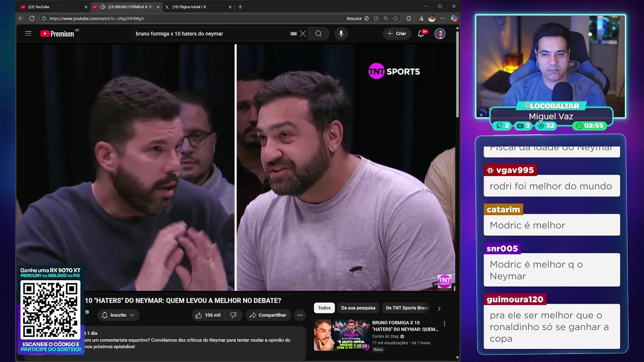Click the @LOCOBALTAR streamer handle
This screenshot has height=362, width=644.
click(551, 106)
